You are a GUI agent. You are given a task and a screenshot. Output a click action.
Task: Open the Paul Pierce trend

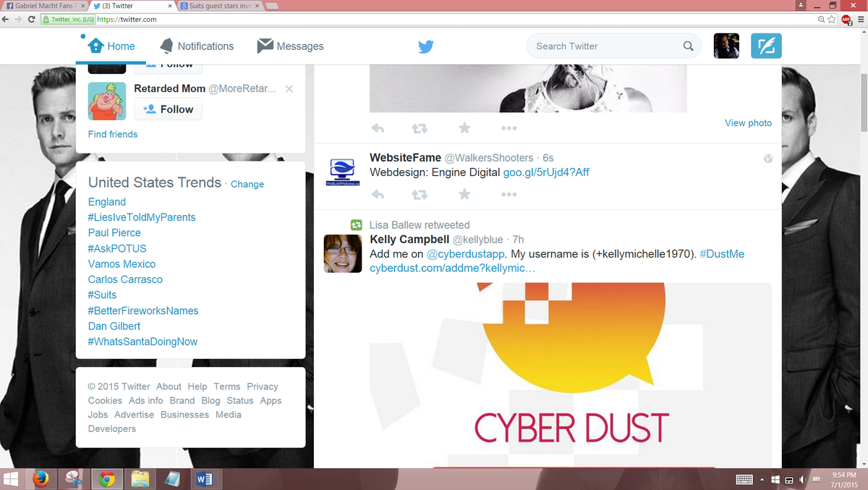tap(114, 232)
